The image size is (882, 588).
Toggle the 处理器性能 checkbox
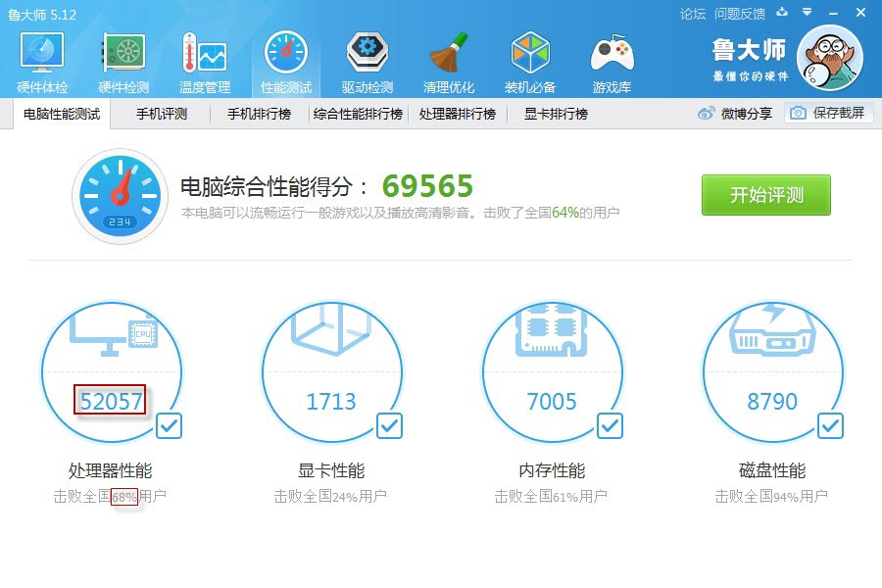[169, 426]
